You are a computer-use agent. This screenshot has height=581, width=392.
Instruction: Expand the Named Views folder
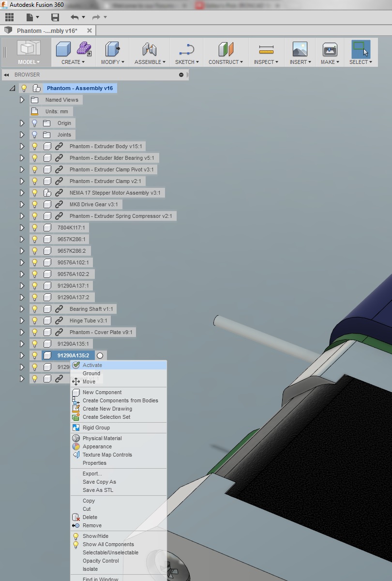(x=22, y=100)
